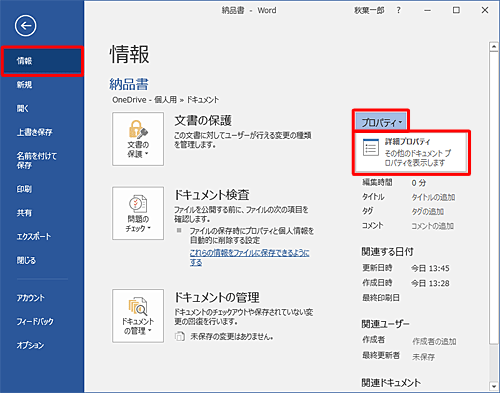
Task: Click タイトルの追加 field
Action: (x=433, y=197)
